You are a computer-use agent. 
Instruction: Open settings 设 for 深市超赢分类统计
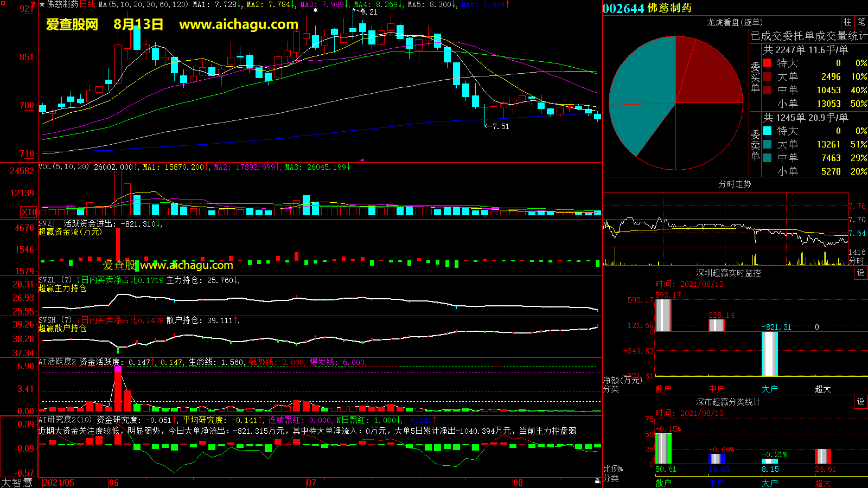tap(861, 402)
